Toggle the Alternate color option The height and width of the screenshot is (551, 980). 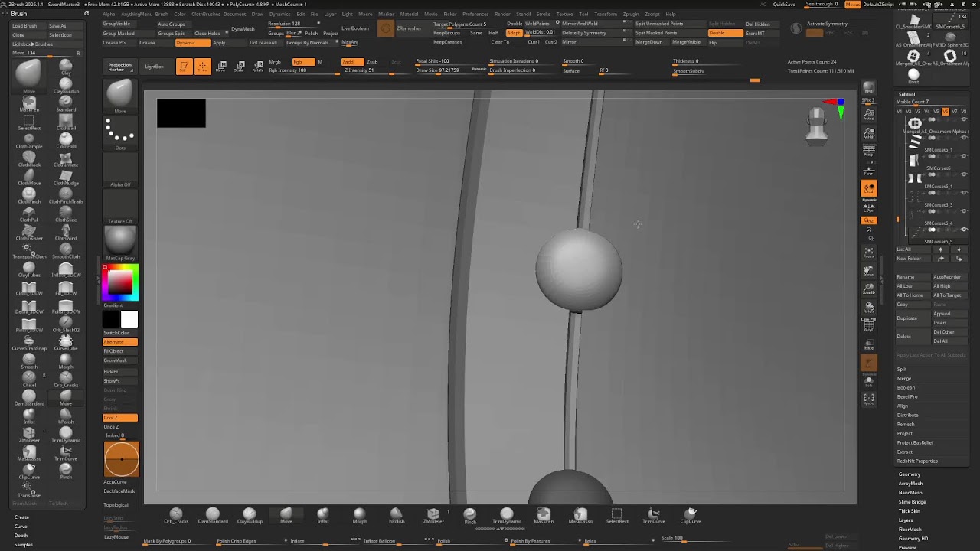120,342
